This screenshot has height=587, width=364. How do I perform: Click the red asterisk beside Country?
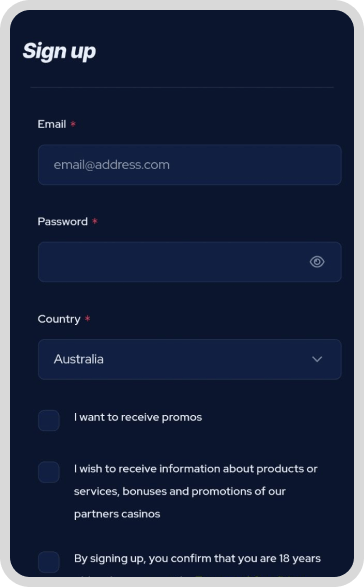[x=87, y=319]
